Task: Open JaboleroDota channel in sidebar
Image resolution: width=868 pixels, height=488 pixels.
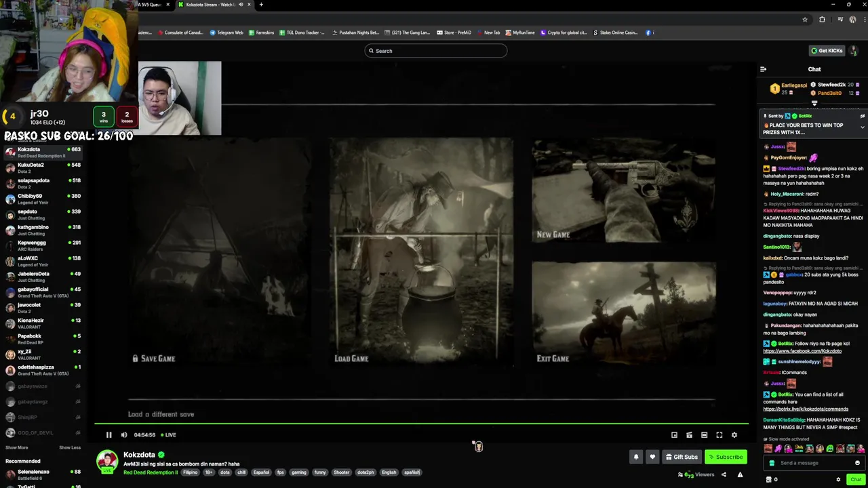Action: [x=42, y=277]
